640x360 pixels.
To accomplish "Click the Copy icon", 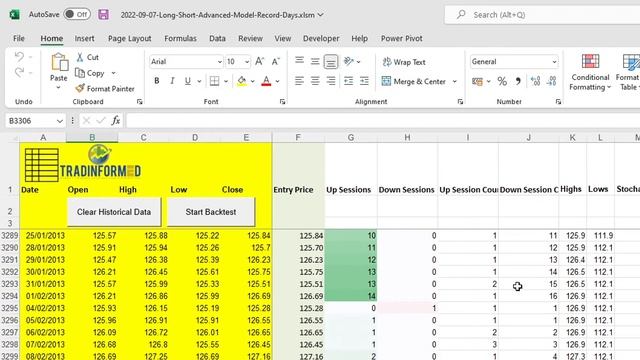I will tap(80, 73).
